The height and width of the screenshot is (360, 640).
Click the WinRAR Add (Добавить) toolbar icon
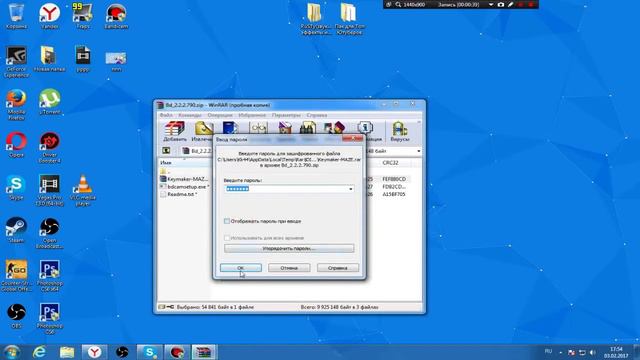click(175, 131)
